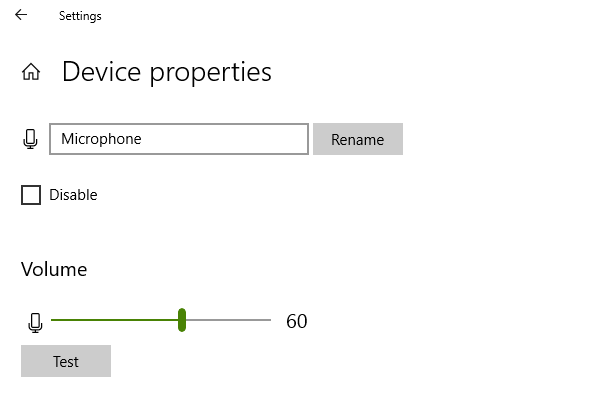Viewport: 604px width, 397px height.
Task: Click the Rename button
Action: [x=358, y=139]
